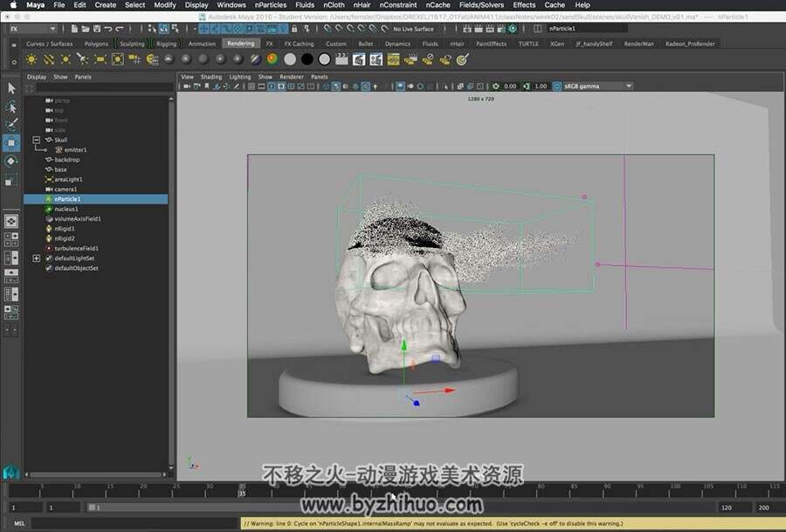Screen dimensions: 786x532
Task: Switch to the FX Caching shelf tab
Action: [x=300, y=45]
